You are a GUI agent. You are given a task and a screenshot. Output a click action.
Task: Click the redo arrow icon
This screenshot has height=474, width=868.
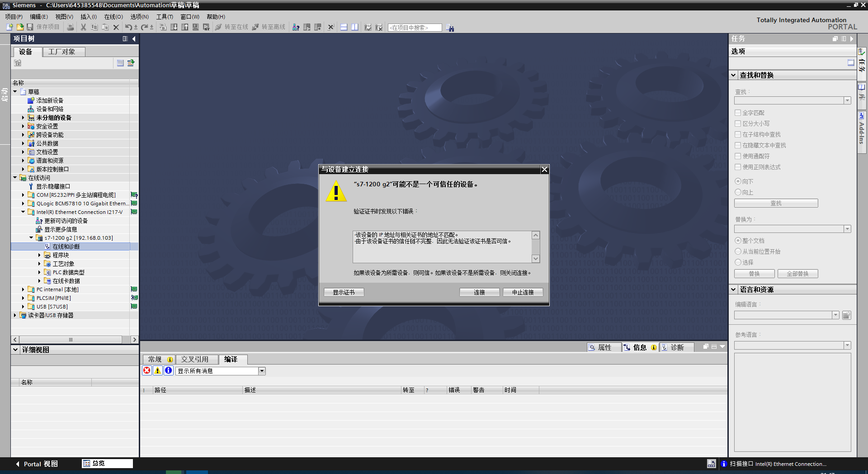144,27
